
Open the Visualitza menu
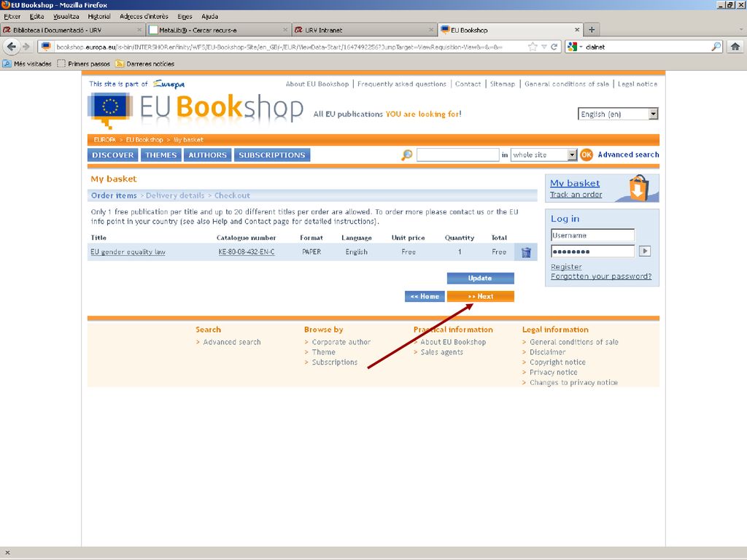(66, 16)
